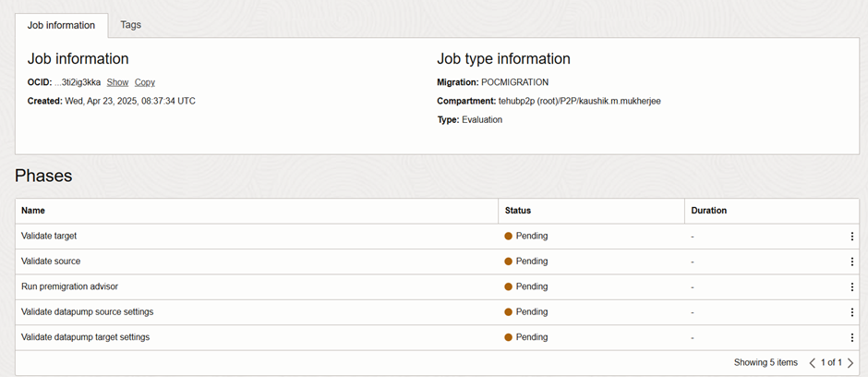Open actions menu for Validate target row

coord(851,237)
